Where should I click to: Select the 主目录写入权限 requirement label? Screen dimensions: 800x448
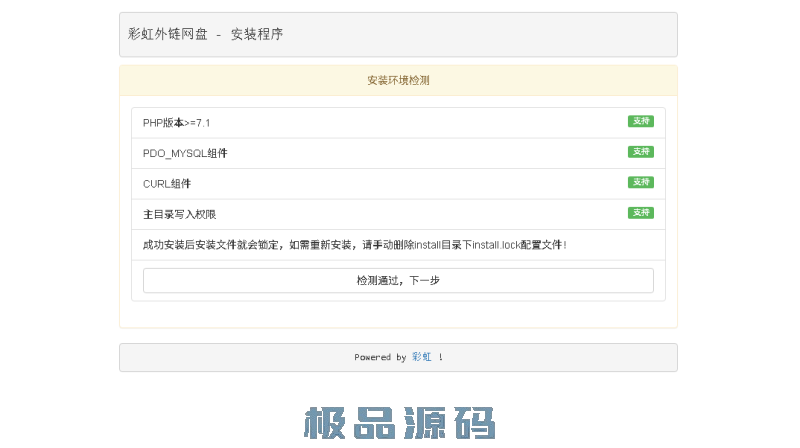[x=180, y=214]
